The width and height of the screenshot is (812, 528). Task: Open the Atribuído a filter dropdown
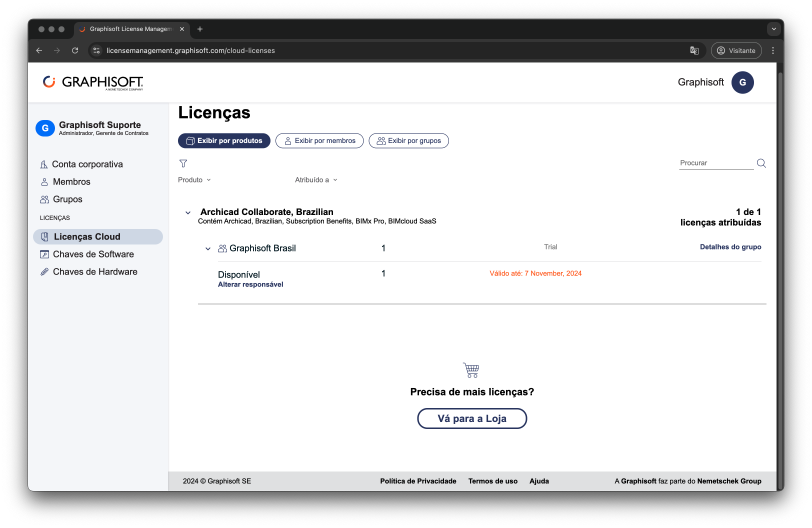[x=316, y=180]
